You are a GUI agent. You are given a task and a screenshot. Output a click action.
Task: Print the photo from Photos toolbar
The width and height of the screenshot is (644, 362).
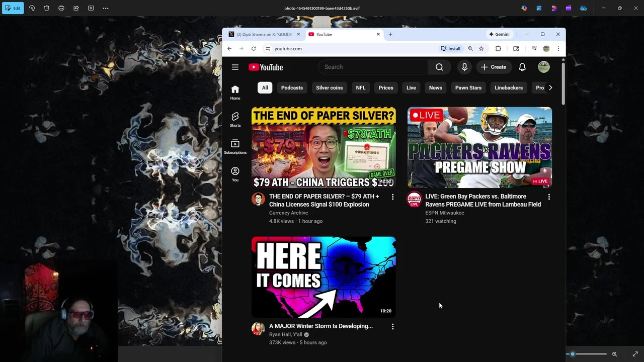point(61,8)
